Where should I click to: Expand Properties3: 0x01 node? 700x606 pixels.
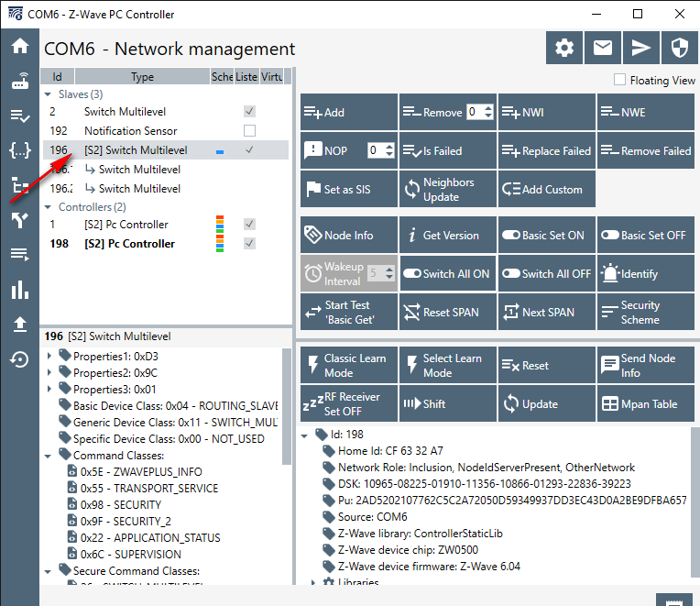point(49,389)
